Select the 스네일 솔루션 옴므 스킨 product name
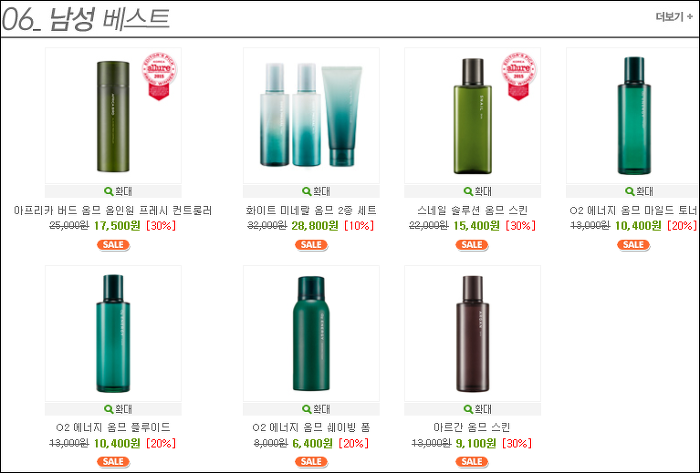Viewport: 700px width, 473px height. 472,210
